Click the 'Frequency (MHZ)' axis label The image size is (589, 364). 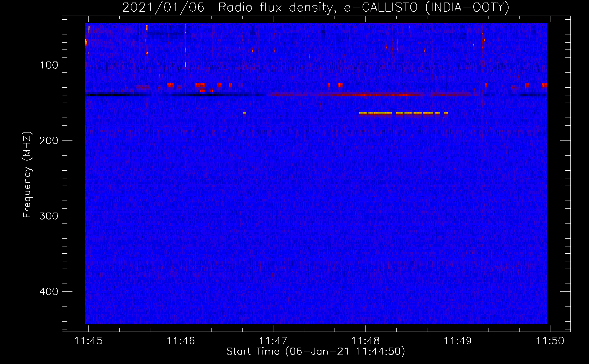[x=27, y=175]
